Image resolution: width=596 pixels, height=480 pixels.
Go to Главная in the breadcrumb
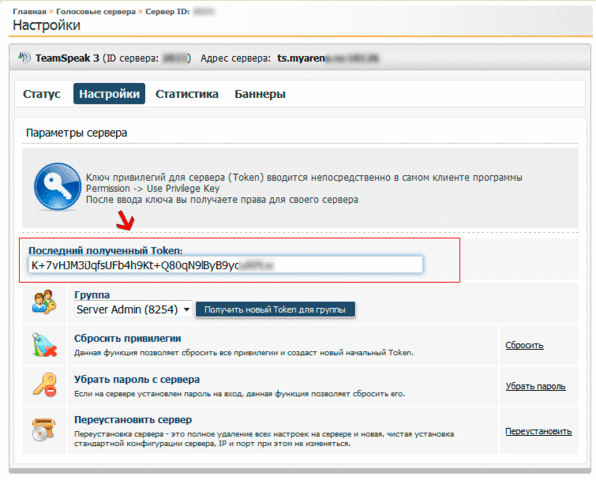click(x=29, y=11)
